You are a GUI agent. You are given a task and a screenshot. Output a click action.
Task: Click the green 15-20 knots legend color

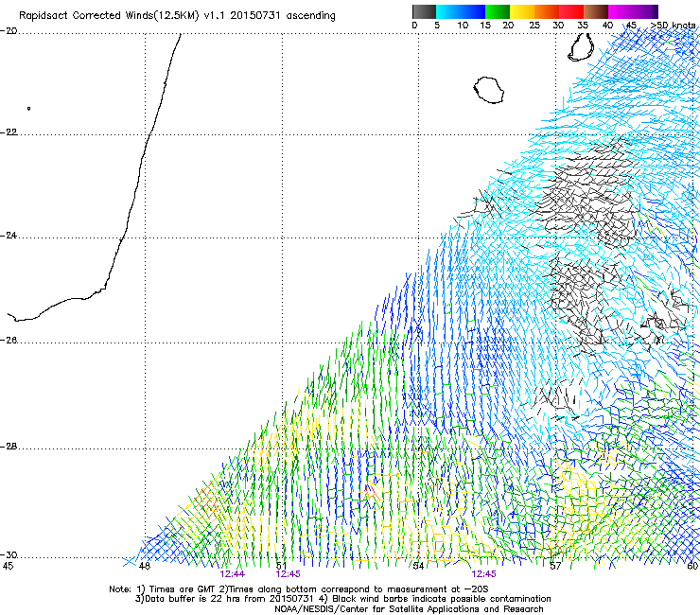498,11
